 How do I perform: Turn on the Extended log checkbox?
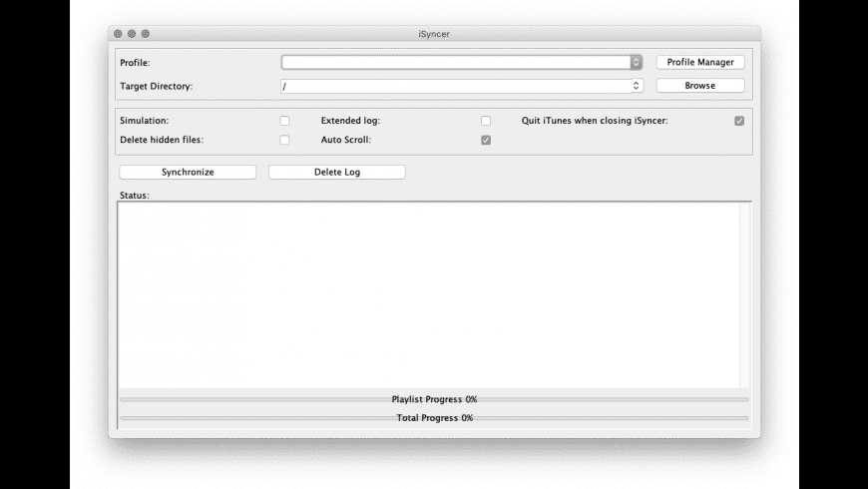[x=486, y=121]
